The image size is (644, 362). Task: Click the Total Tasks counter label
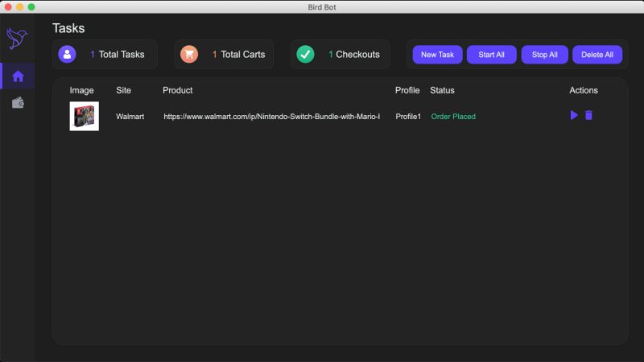click(118, 54)
